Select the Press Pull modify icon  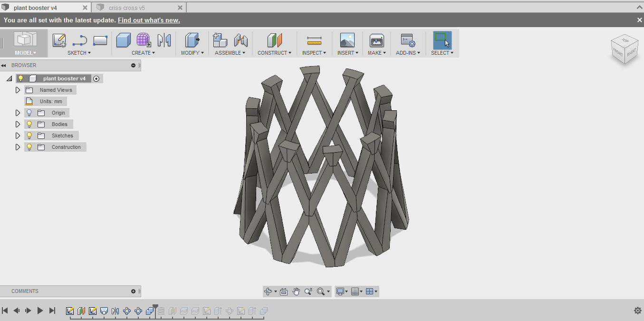[x=192, y=40]
